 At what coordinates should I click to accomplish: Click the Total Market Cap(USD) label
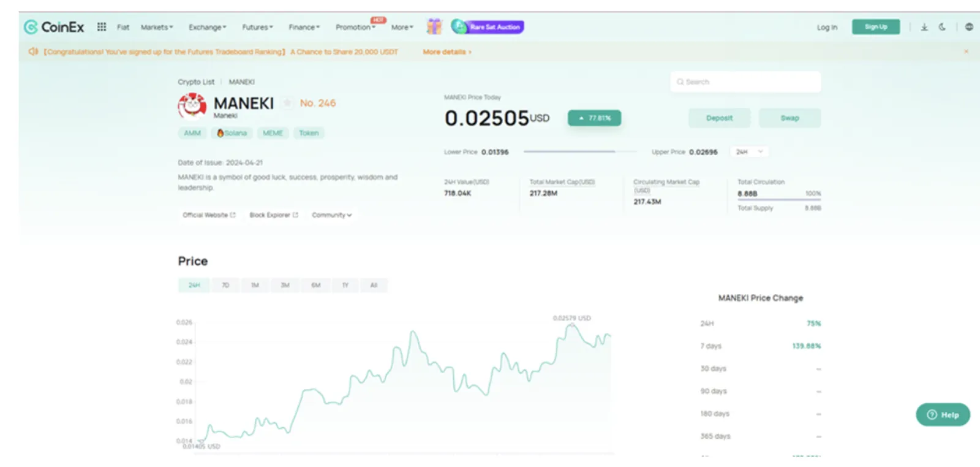coord(562,182)
